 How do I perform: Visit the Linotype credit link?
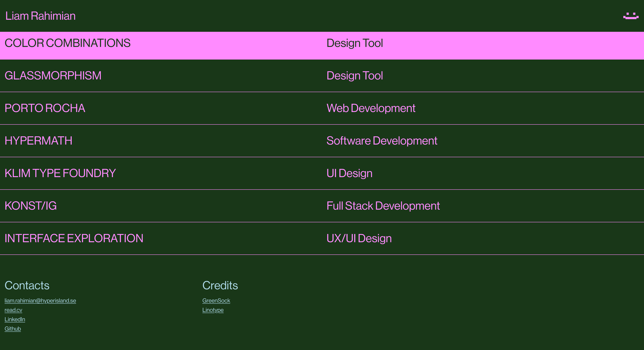coord(213,310)
